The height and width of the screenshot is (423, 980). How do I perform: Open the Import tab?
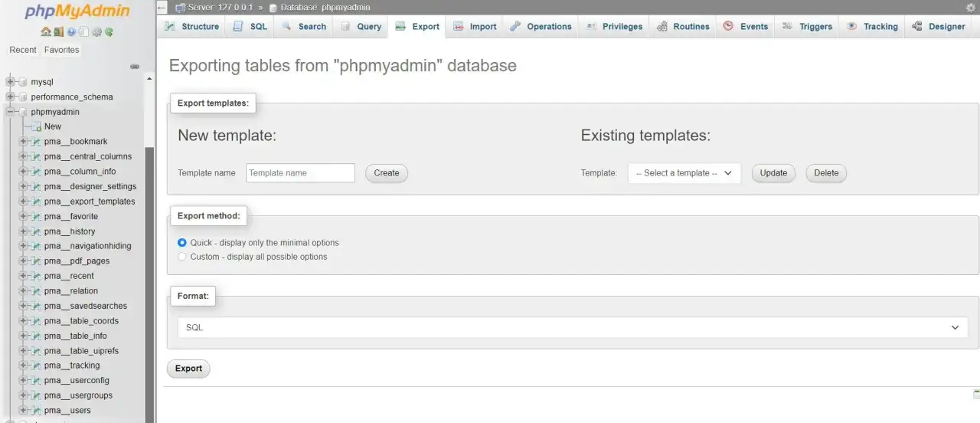click(x=475, y=26)
